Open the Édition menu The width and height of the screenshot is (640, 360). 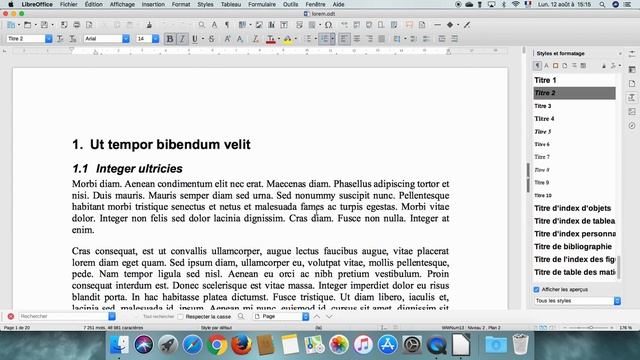[93, 4]
